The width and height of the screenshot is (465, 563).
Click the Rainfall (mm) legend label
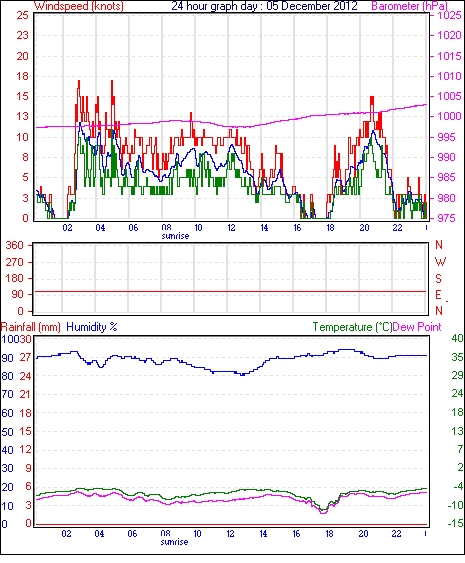coord(31,327)
